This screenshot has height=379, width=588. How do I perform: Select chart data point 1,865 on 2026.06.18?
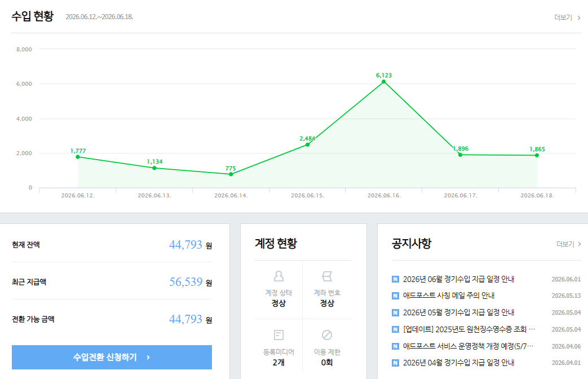(537, 155)
